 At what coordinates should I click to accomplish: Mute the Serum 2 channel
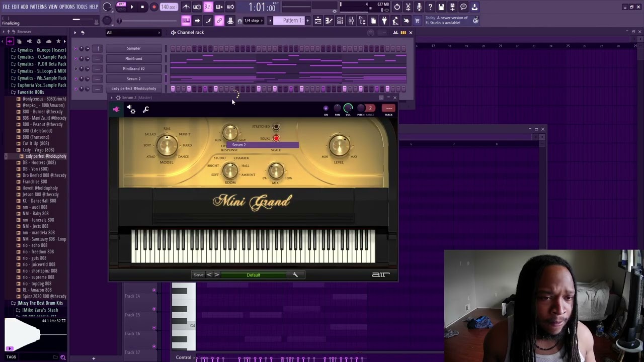pyautogui.click(x=76, y=78)
